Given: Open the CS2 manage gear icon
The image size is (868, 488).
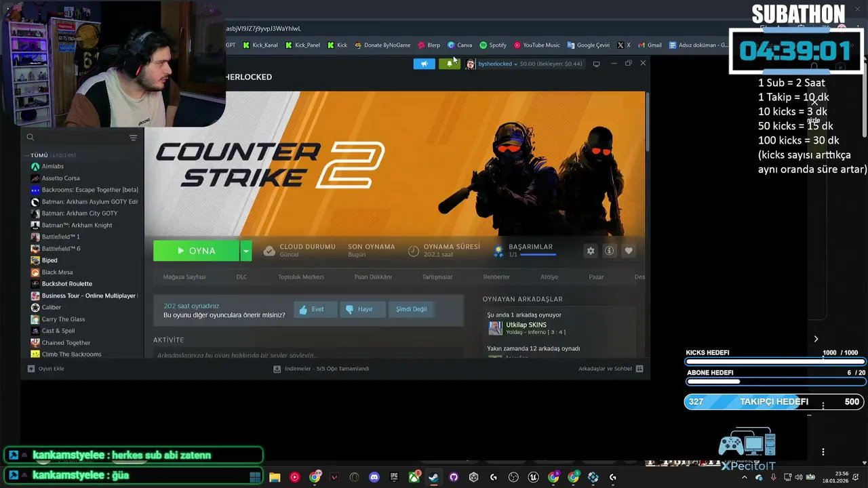Looking at the screenshot, I should [x=591, y=251].
